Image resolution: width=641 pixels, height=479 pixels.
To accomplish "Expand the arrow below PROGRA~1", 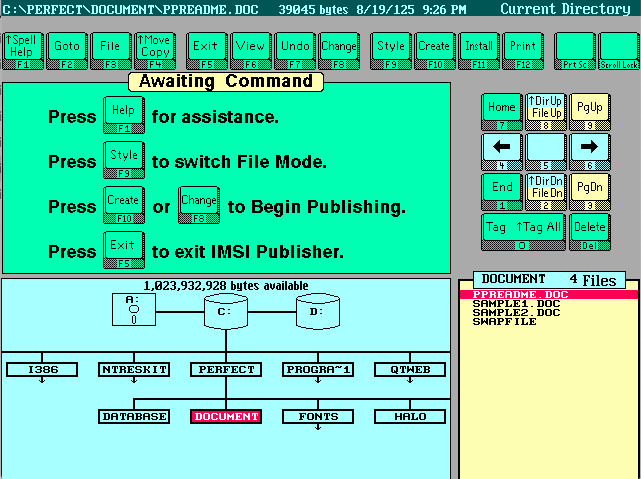I will pos(318,380).
